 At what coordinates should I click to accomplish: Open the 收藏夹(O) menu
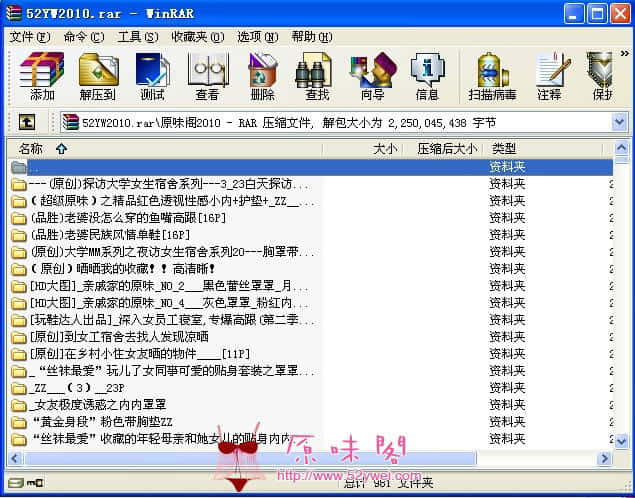click(198, 37)
